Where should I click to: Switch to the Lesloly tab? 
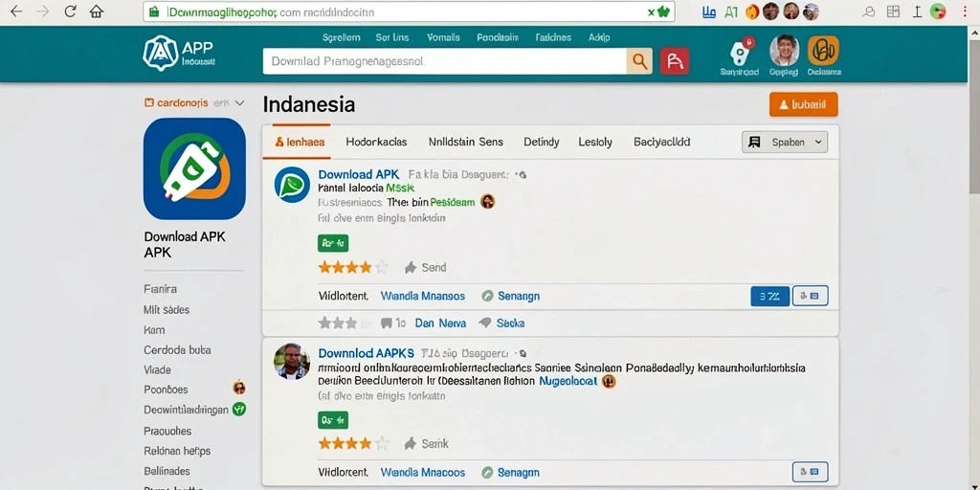[x=595, y=142]
